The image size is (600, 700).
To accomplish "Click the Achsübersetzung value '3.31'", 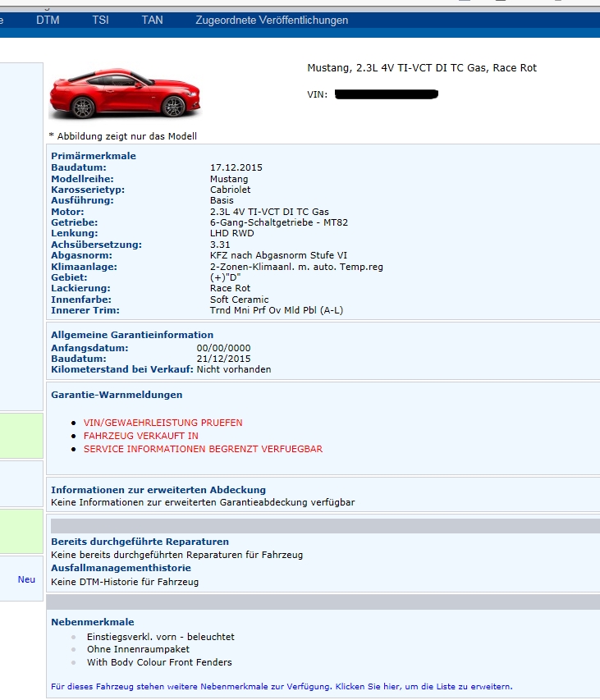I will [x=220, y=245].
